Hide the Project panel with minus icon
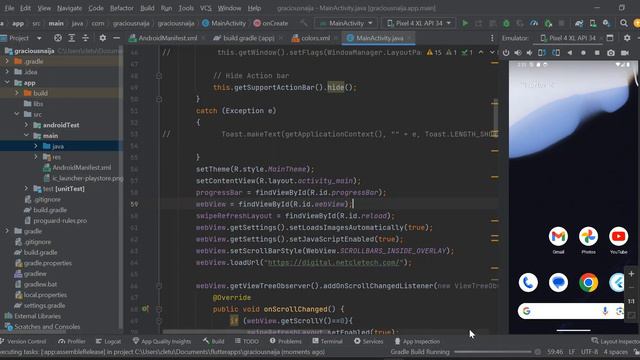This screenshot has height=360, width=640. coord(116,38)
